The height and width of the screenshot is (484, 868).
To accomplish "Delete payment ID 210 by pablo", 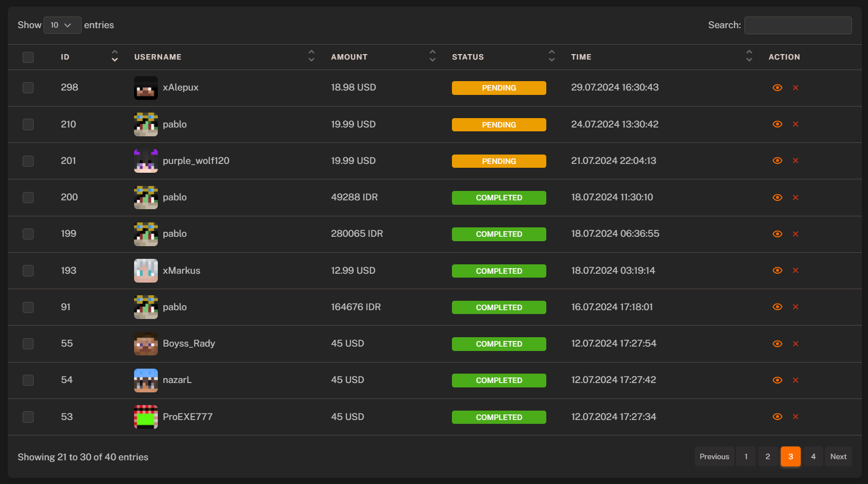I will tap(796, 124).
